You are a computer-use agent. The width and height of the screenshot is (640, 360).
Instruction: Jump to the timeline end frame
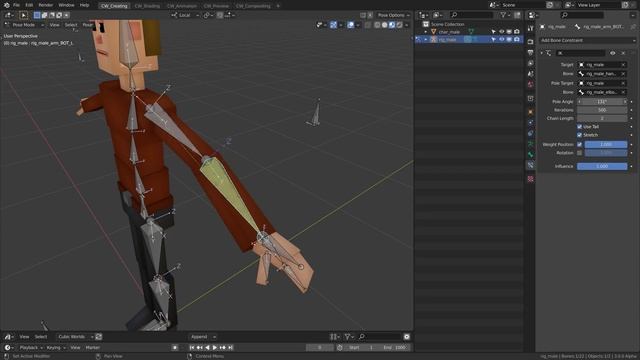pos(230,348)
